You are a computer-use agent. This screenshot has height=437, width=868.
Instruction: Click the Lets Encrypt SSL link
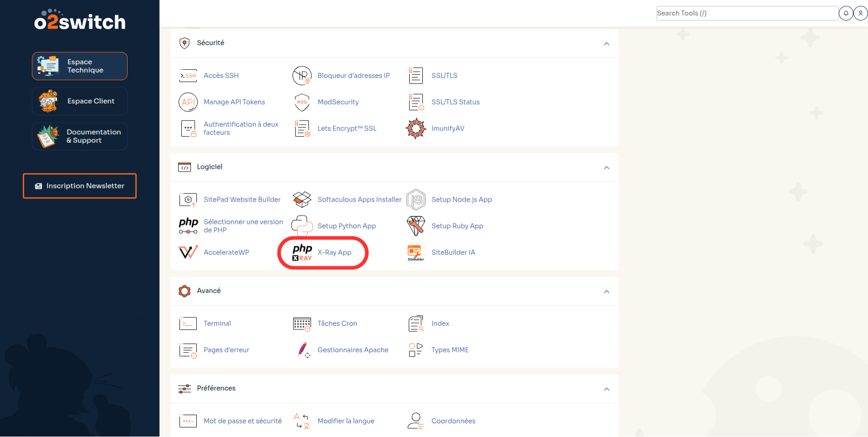click(347, 129)
